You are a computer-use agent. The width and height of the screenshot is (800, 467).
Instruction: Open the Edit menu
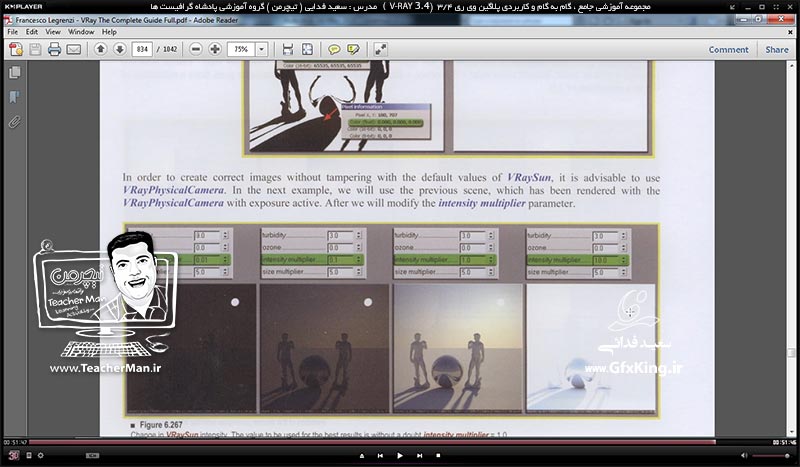click(x=32, y=32)
